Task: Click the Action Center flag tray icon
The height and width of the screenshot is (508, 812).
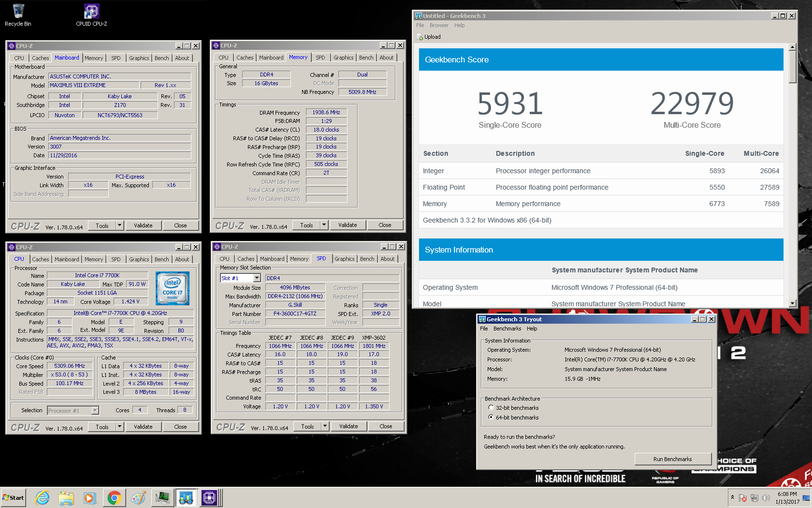Action: [x=743, y=498]
